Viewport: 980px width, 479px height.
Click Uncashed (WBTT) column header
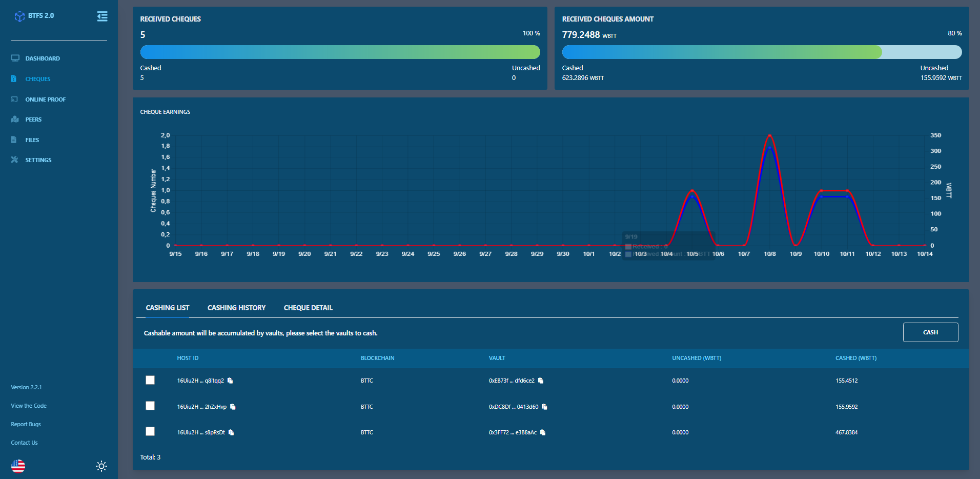[x=697, y=358]
